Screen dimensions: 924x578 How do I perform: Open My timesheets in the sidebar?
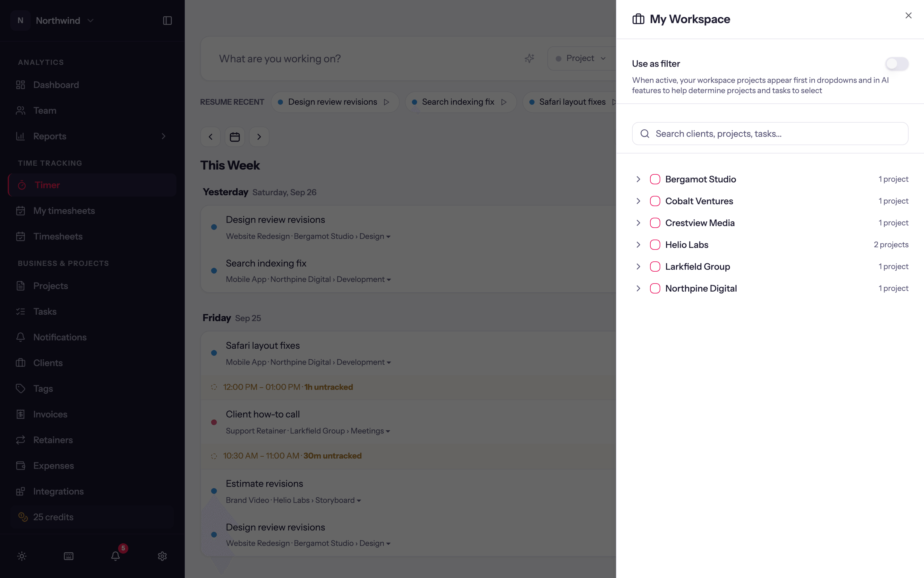click(92, 211)
